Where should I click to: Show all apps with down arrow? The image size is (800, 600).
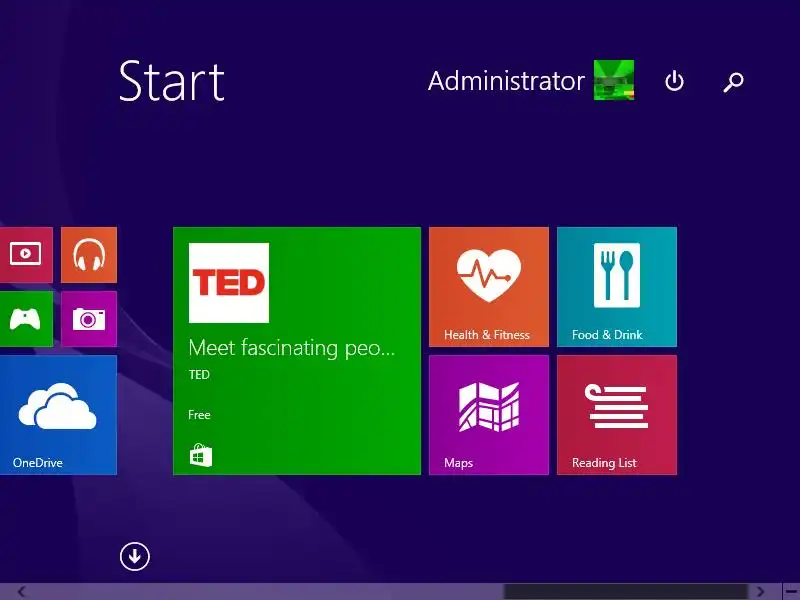tap(135, 556)
